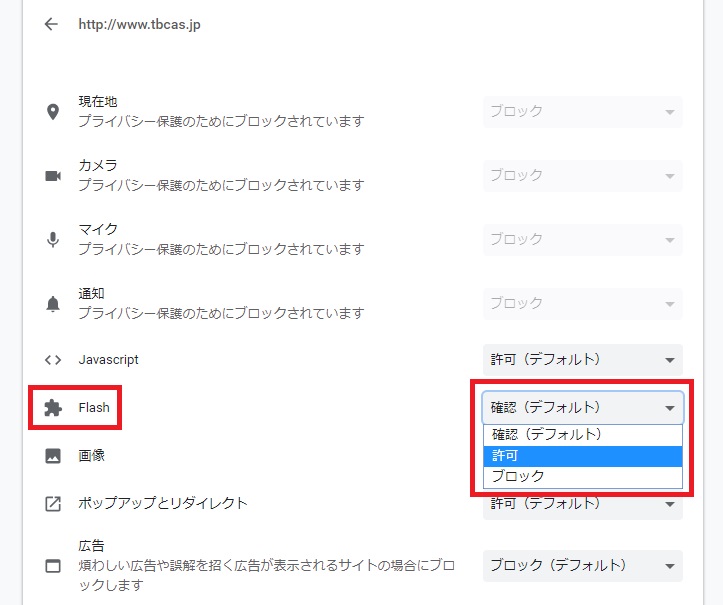
Task: Select 許可 in the Flash list
Action: tap(583, 456)
